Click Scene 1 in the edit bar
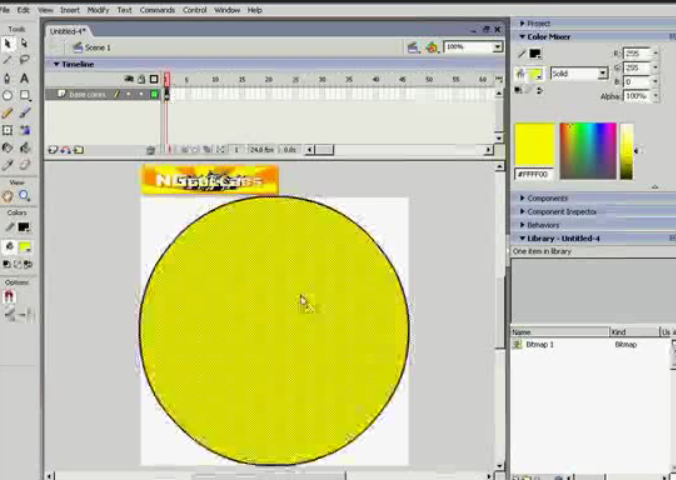The height and width of the screenshot is (480, 676). click(97, 47)
